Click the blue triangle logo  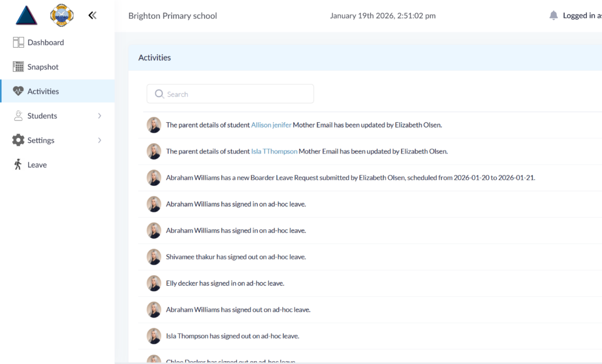pos(27,15)
